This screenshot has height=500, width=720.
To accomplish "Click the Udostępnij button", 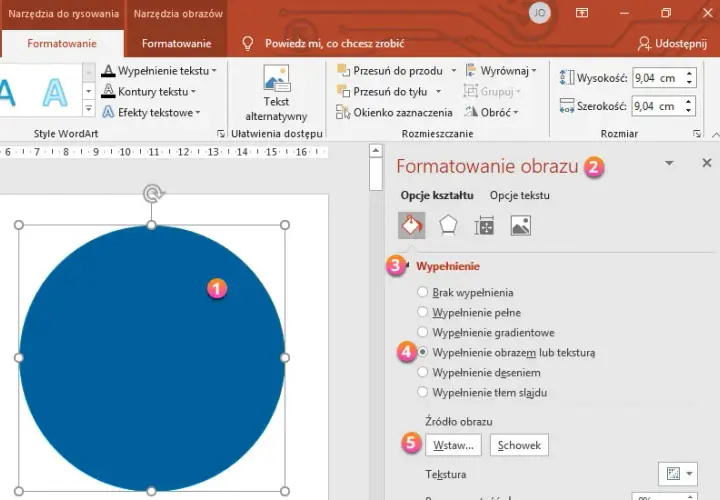I will click(672, 44).
